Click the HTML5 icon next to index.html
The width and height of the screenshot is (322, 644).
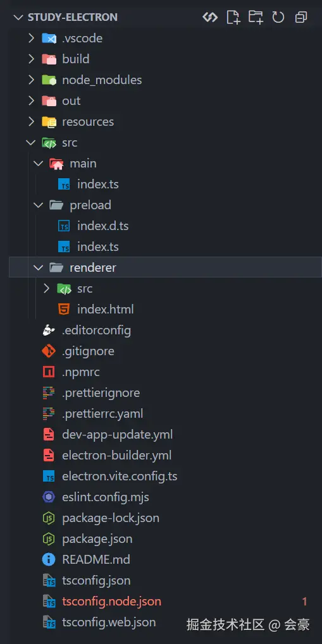64,309
